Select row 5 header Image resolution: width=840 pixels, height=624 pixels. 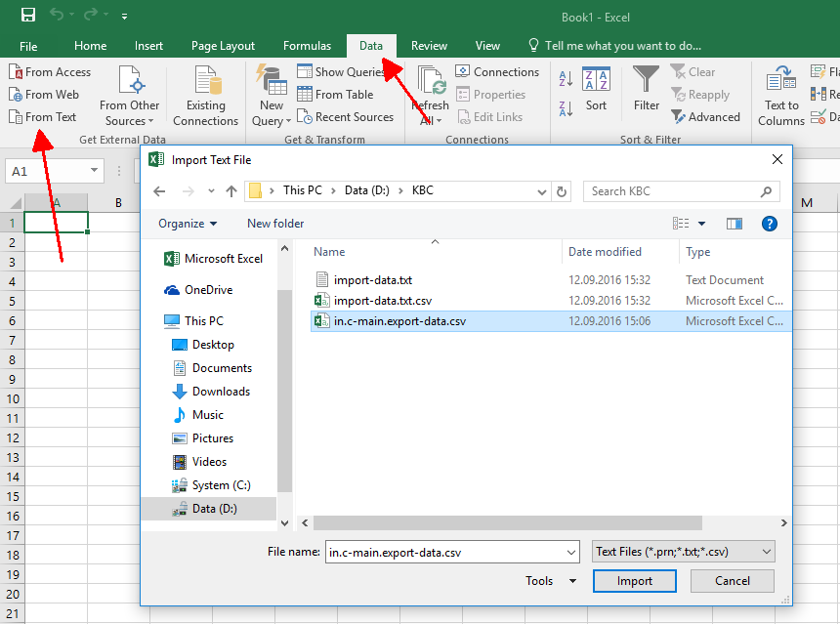coord(12,301)
